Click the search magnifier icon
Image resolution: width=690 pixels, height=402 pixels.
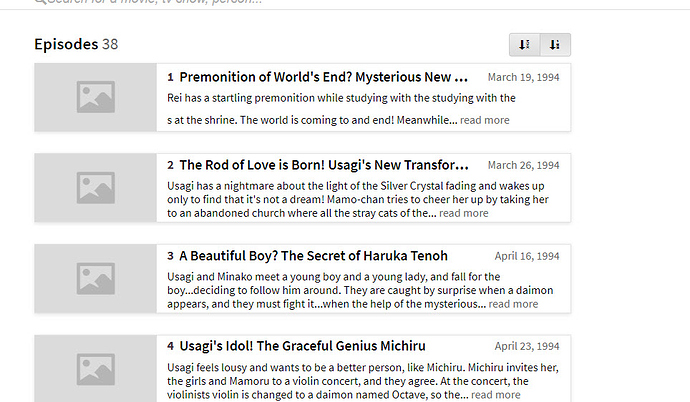(x=40, y=1)
